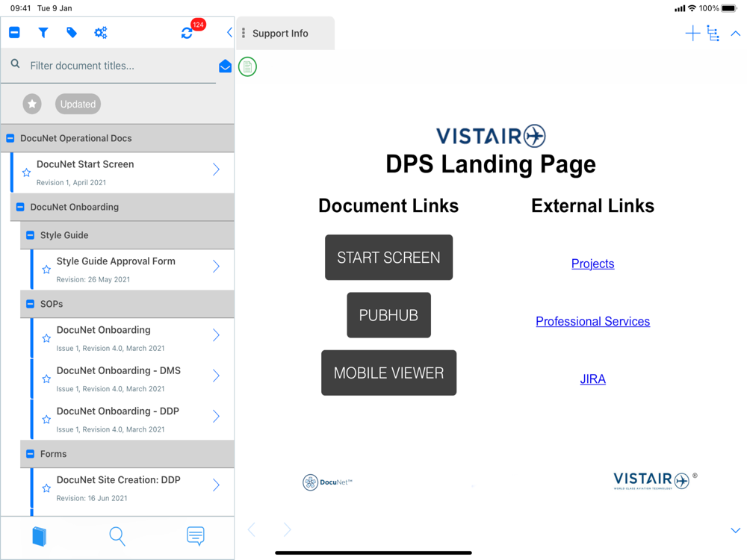Open the three-dot menu on Support Info tab
The image size is (747, 560).
click(x=244, y=33)
